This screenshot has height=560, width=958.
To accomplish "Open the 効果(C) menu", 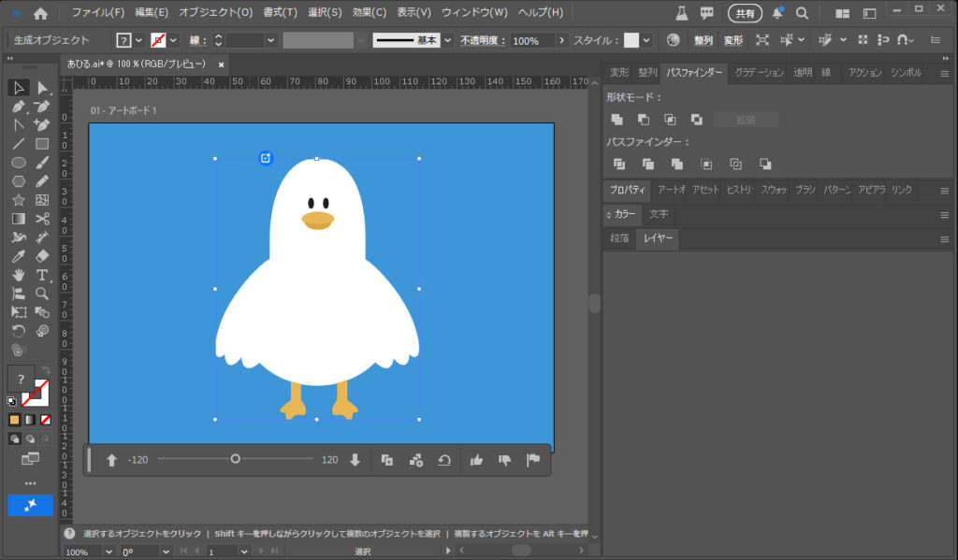I will pos(368,13).
